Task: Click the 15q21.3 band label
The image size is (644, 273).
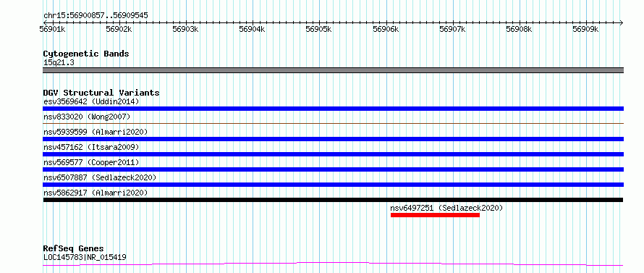Action: pos(59,62)
